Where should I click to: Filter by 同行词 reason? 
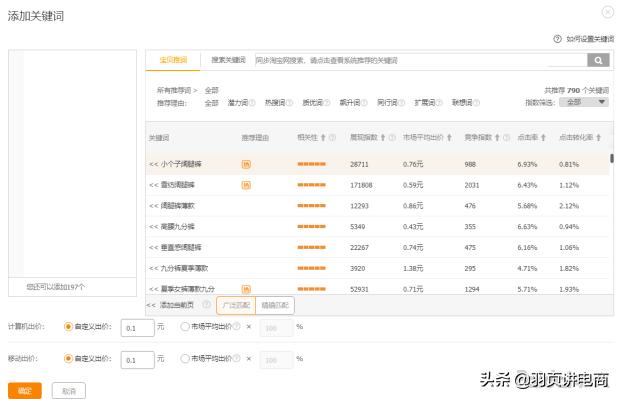click(x=388, y=103)
